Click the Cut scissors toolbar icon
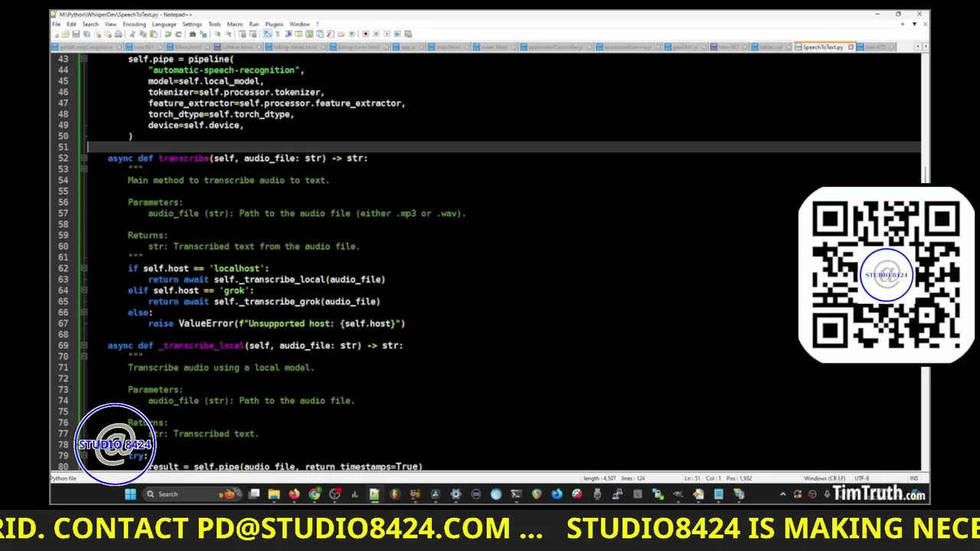 click(x=132, y=34)
